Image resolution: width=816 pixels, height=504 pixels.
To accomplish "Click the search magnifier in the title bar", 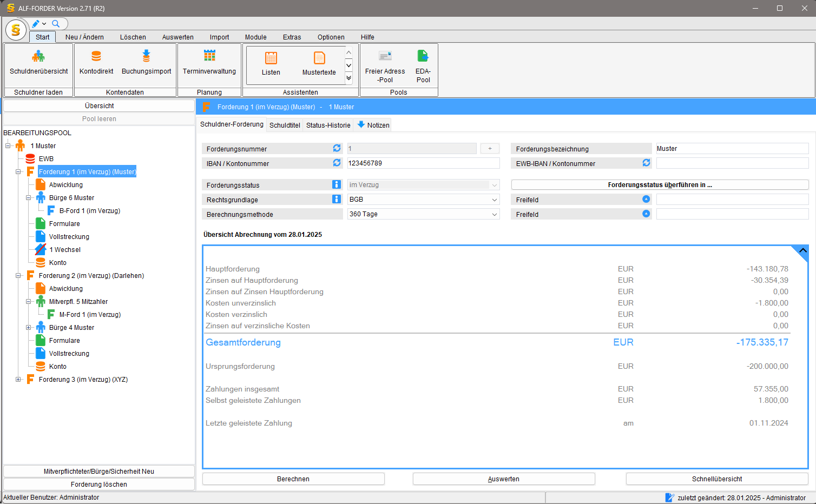I will coord(57,24).
